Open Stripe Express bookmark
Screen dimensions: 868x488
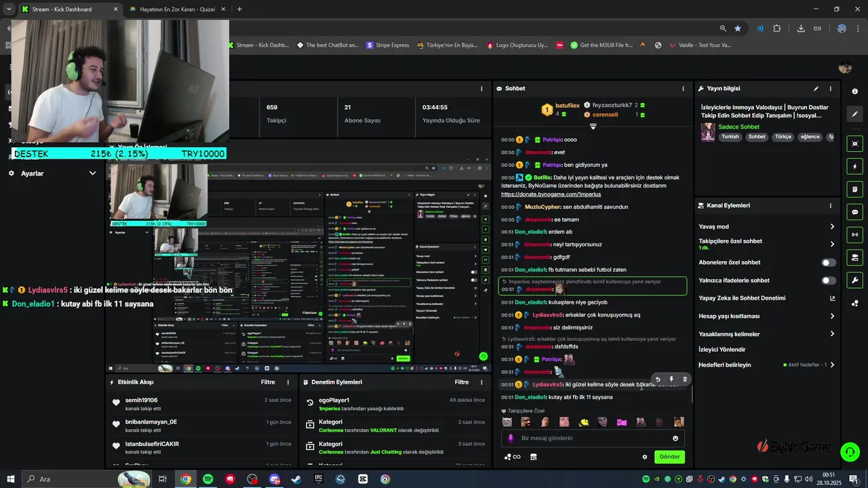pyautogui.click(x=388, y=45)
